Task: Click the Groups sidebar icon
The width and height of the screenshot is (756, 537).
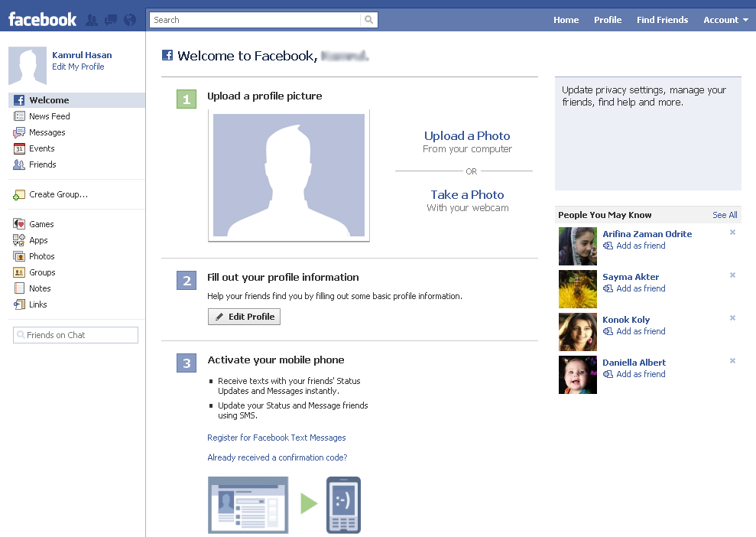Action: 19,272
